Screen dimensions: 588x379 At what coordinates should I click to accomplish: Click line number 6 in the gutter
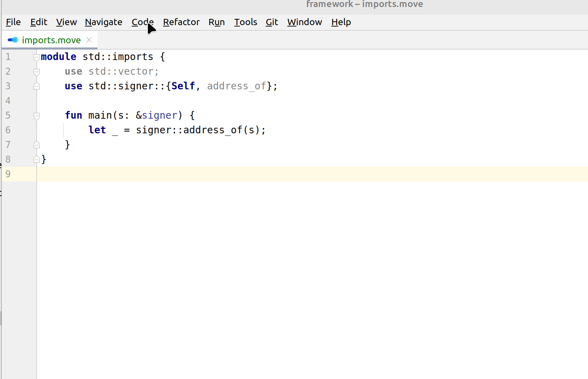click(8, 130)
